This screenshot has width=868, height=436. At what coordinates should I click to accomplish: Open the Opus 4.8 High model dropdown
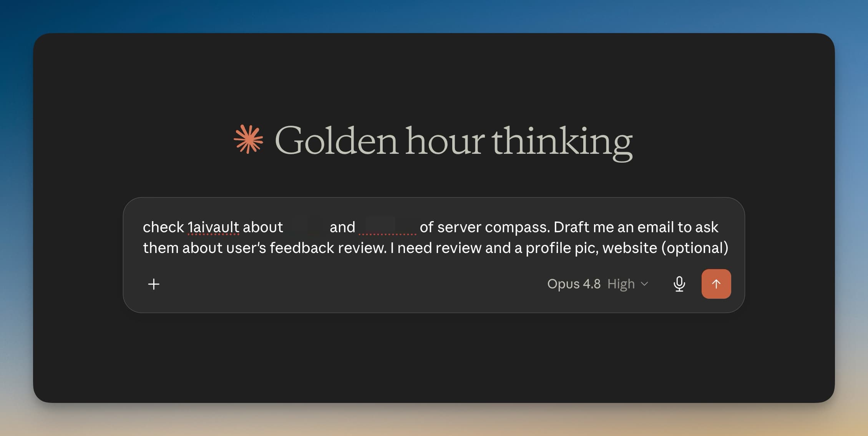tap(597, 284)
